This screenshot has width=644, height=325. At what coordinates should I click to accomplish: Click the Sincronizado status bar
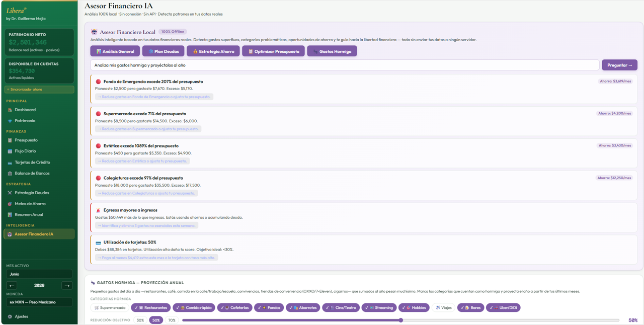click(39, 90)
